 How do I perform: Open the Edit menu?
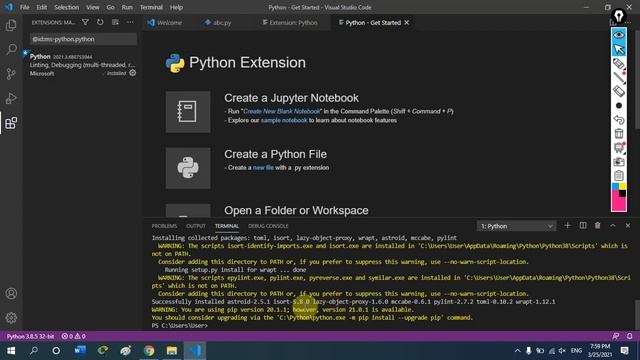coord(42,7)
